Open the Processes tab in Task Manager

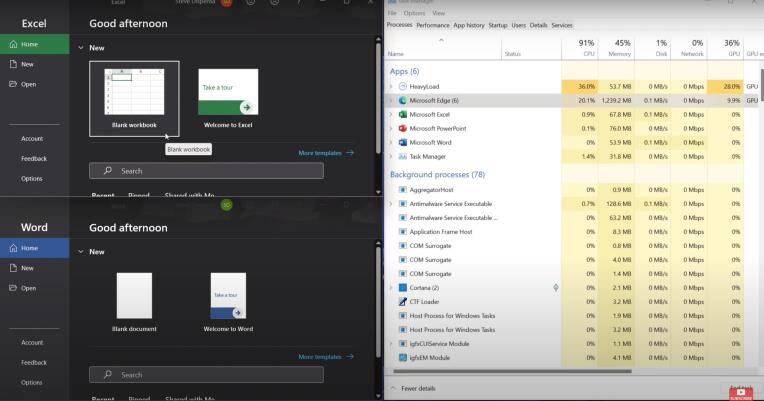(x=400, y=25)
